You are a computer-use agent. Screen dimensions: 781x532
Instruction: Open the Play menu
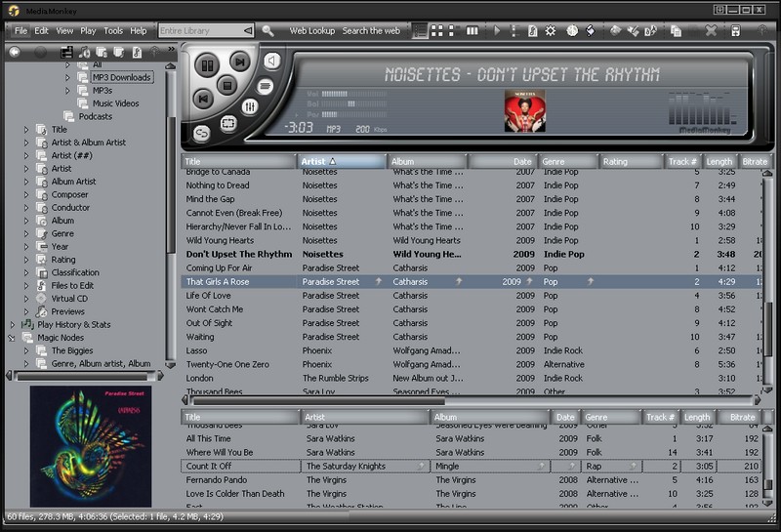point(89,31)
